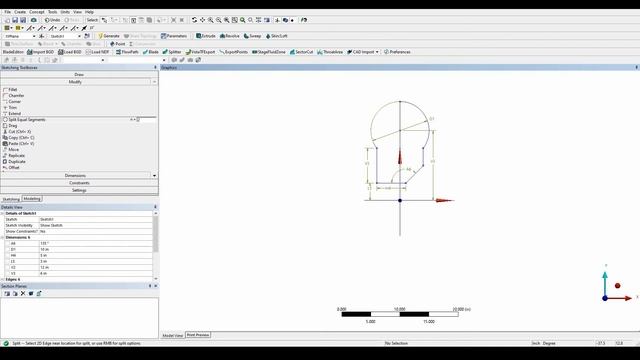Open the File menu
The height and width of the screenshot is (360, 640).
point(7,12)
